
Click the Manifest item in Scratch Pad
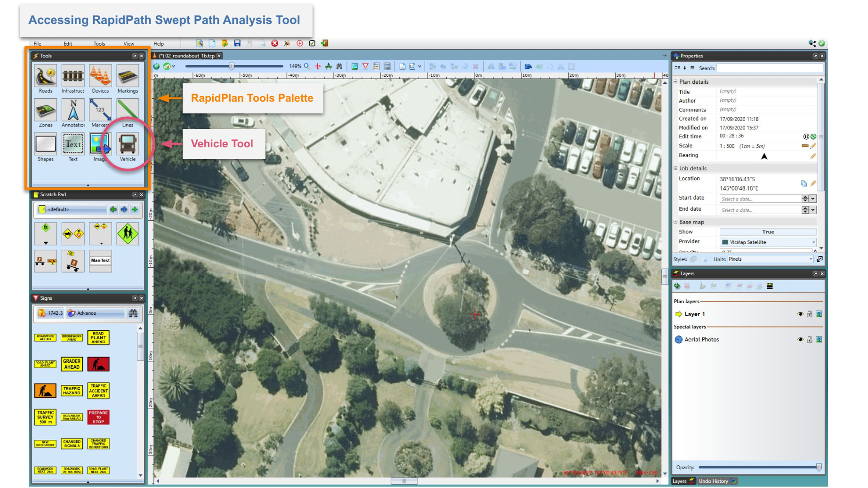click(x=100, y=260)
